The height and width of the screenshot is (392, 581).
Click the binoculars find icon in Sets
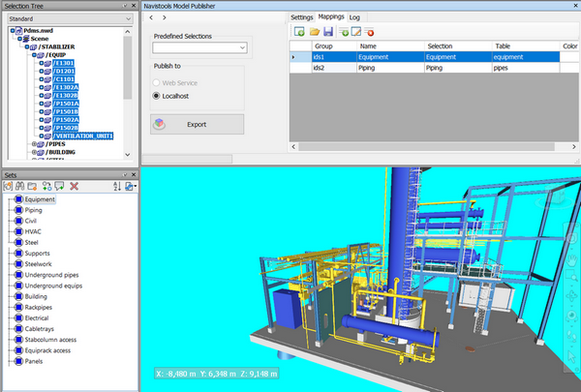20,185
